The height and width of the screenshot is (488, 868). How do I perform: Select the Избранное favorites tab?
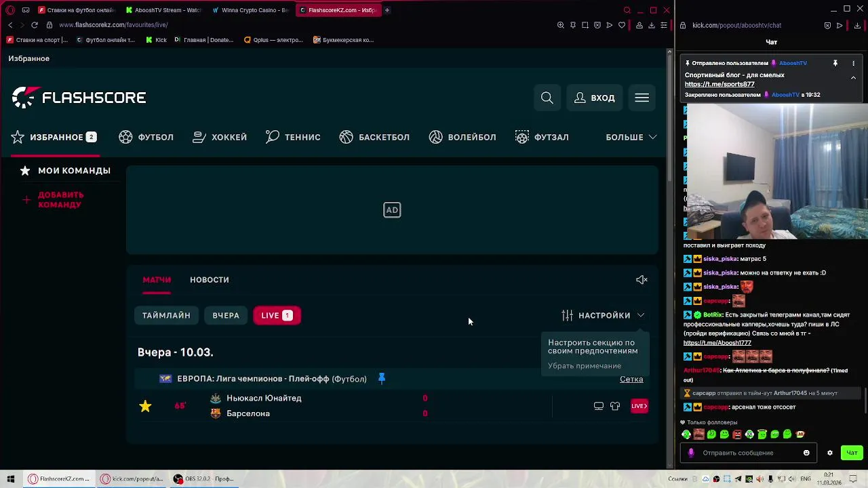click(x=54, y=137)
